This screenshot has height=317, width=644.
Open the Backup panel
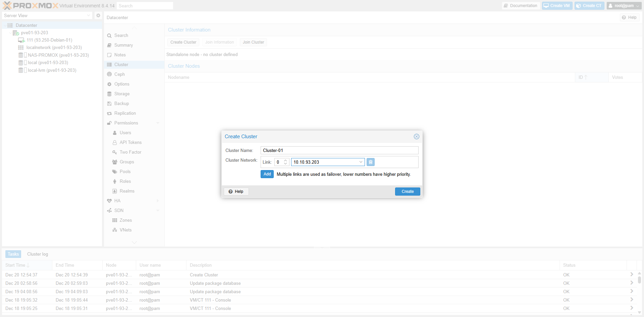coord(121,103)
